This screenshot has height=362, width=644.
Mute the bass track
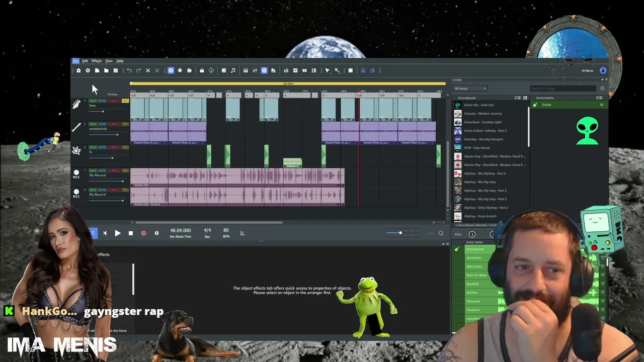point(102,101)
